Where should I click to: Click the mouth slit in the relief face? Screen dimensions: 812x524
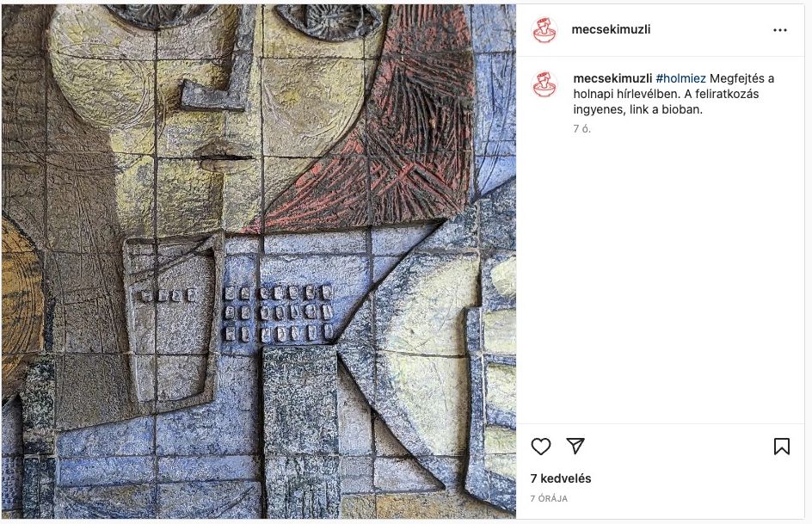click(x=225, y=158)
